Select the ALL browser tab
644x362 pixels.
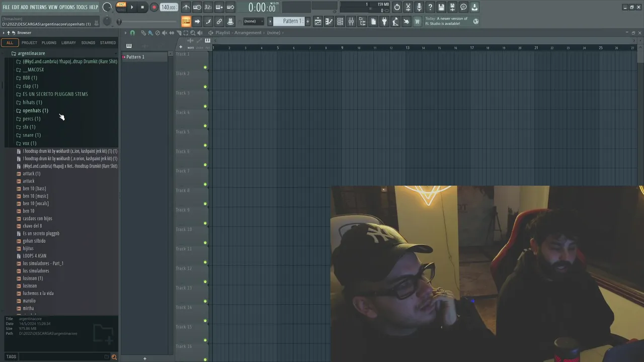[x=10, y=43]
